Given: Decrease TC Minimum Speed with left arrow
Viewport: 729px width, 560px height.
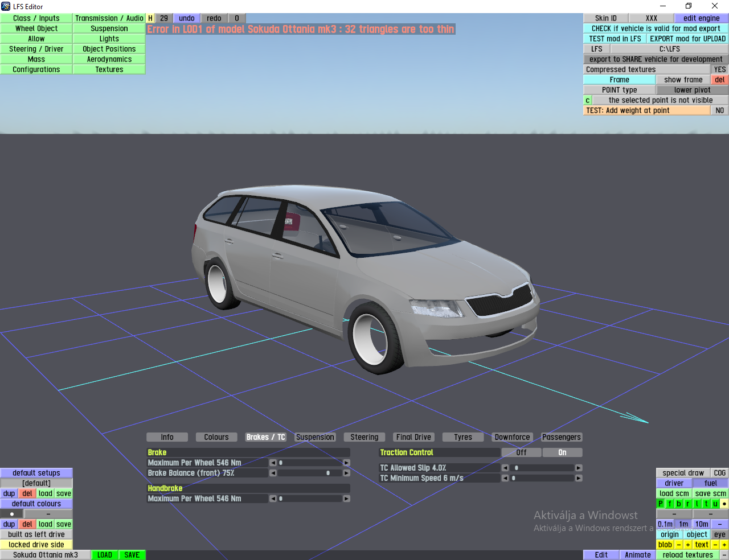Looking at the screenshot, I should (x=505, y=478).
